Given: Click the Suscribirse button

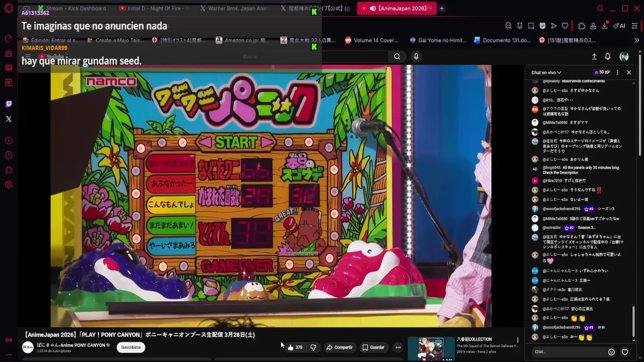Looking at the screenshot, I should [131, 347].
